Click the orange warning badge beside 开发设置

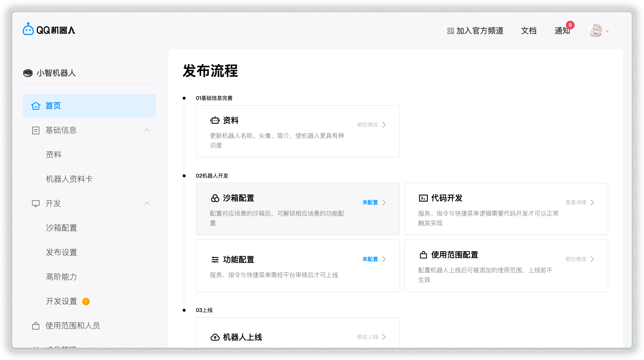coord(86,302)
